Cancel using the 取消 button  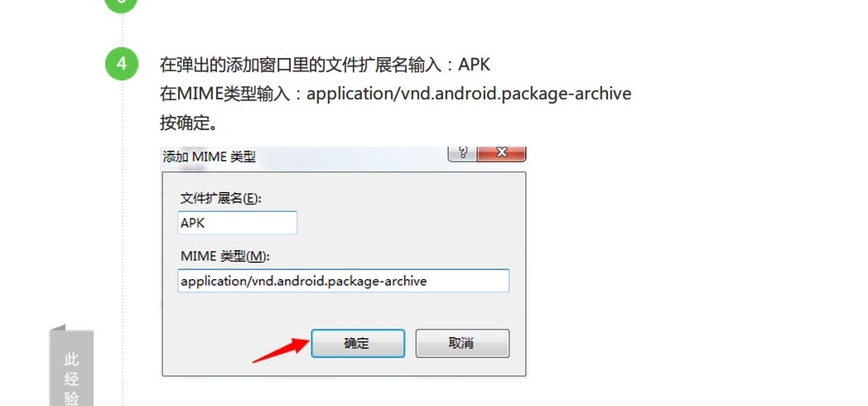462,343
